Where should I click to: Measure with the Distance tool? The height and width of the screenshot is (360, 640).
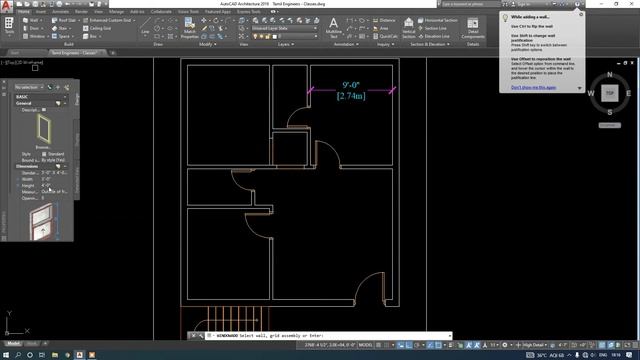tap(384, 20)
